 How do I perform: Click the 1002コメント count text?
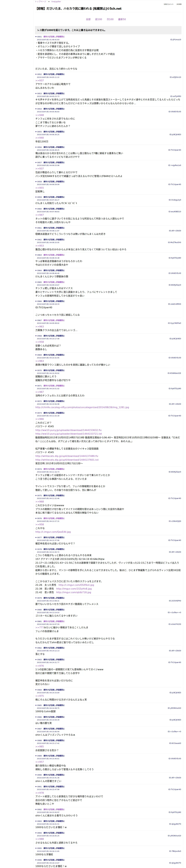[x=168, y=4]
